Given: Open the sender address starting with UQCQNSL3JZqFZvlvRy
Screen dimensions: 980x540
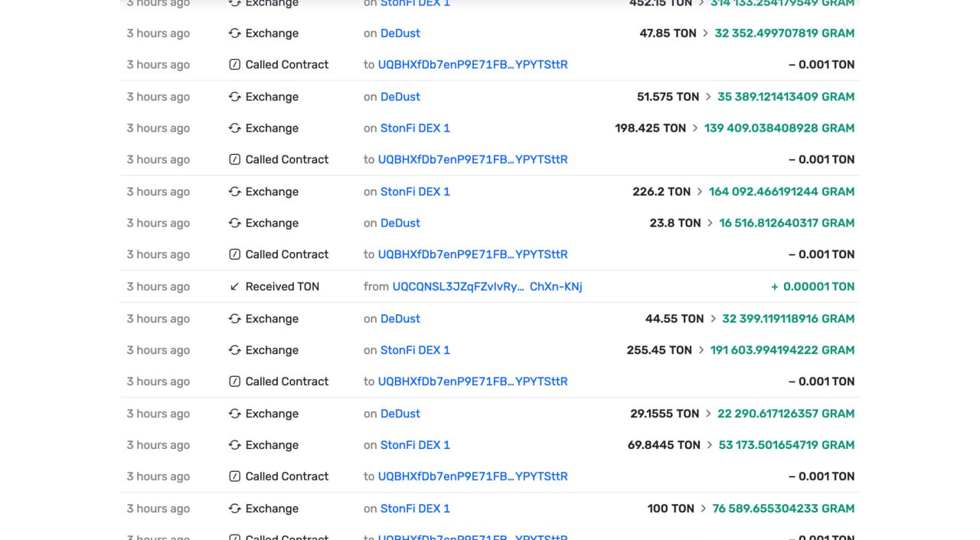Looking at the screenshot, I should (x=487, y=287).
